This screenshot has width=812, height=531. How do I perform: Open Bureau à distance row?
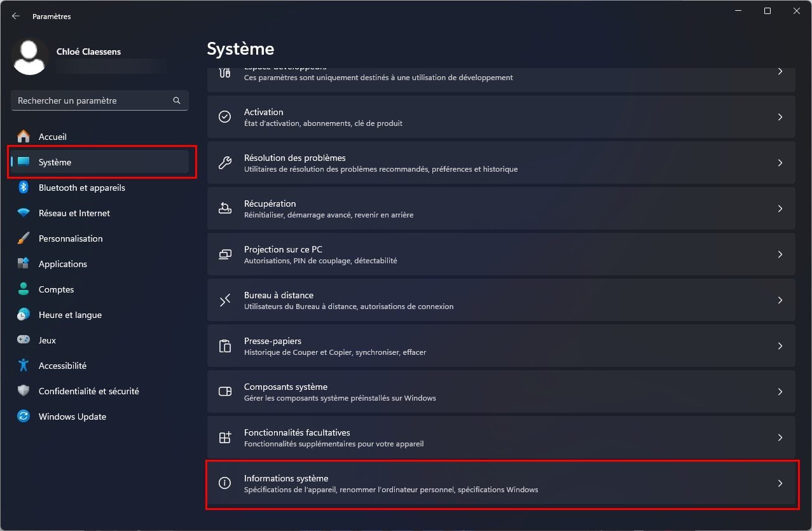click(x=501, y=300)
